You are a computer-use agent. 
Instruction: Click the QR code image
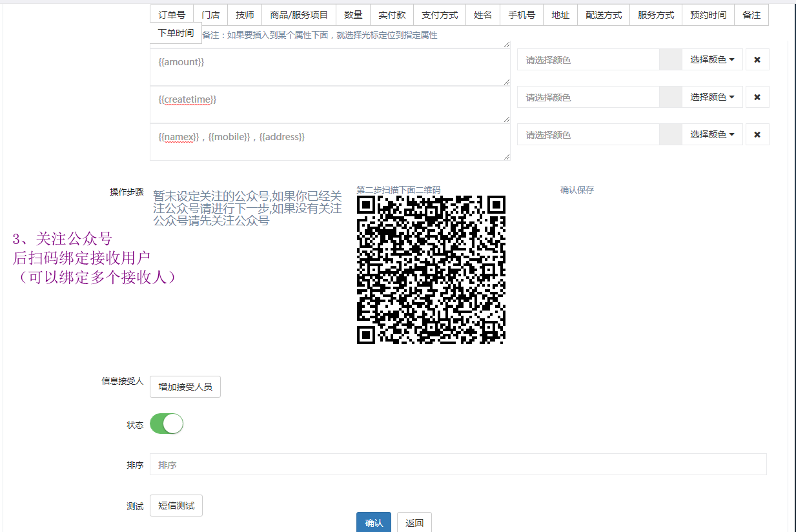[431, 270]
